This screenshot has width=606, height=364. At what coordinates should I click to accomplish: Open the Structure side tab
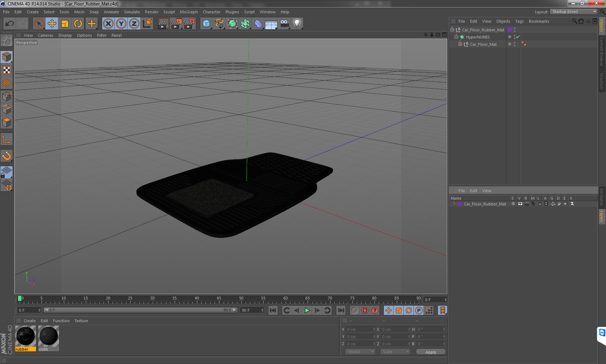click(x=602, y=81)
